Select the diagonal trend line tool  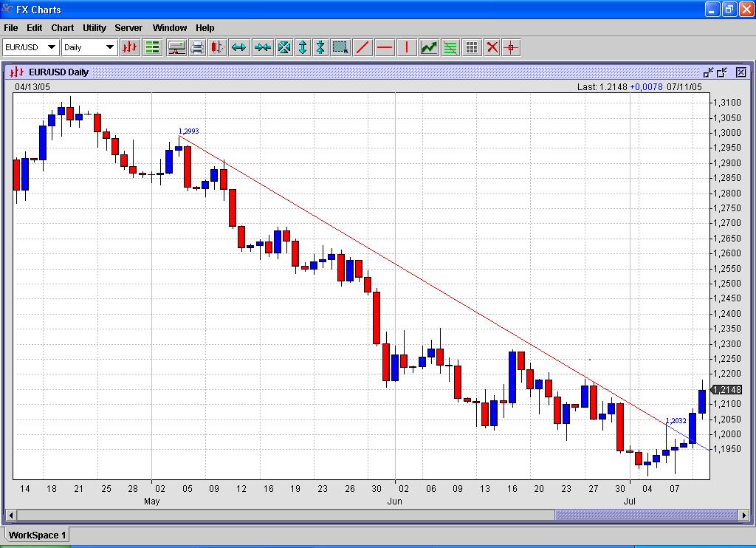coord(362,47)
